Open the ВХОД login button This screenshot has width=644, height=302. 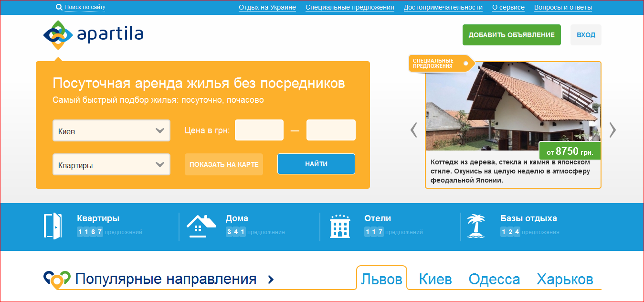pyautogui.click(x=585, y=34)
